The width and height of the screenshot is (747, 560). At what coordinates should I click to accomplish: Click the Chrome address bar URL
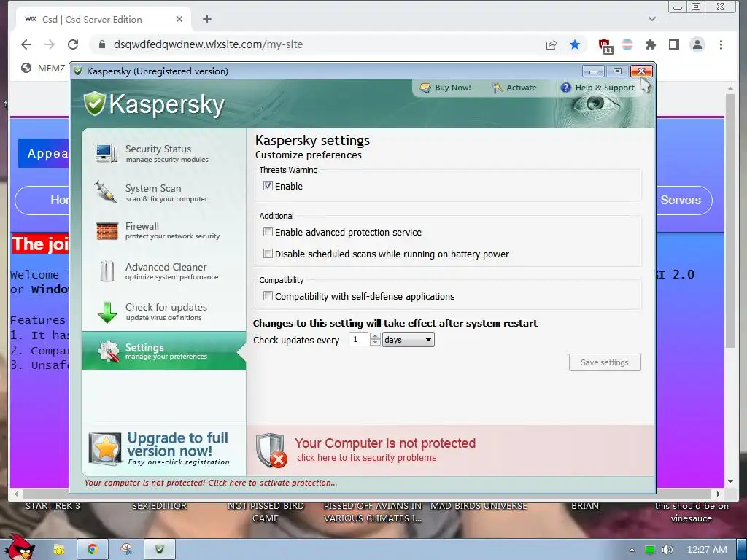click(x=208, y=44)
